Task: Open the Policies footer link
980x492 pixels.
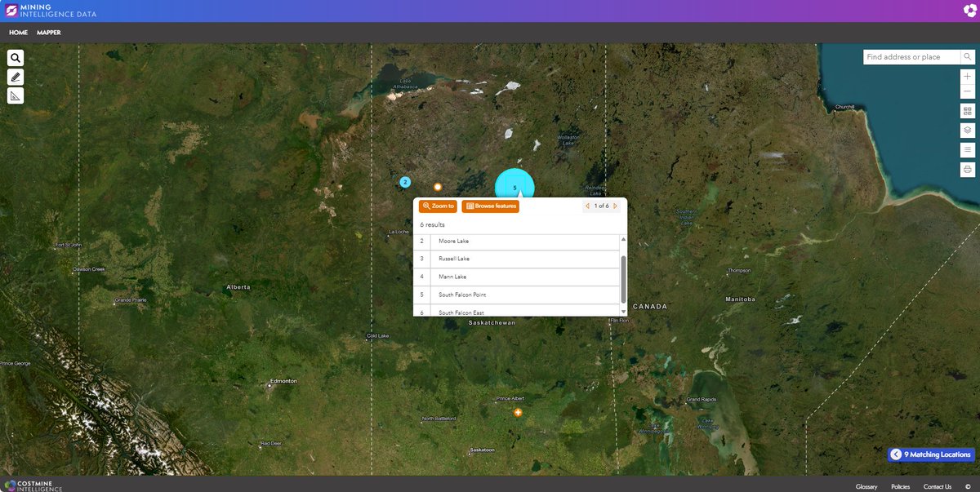Action: click(901, 487)
